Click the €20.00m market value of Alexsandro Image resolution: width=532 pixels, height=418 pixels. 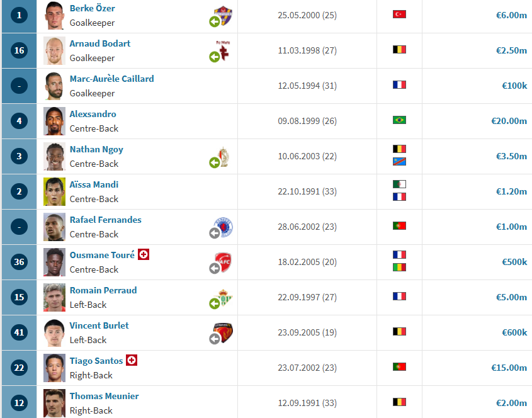tap(509, 121)
